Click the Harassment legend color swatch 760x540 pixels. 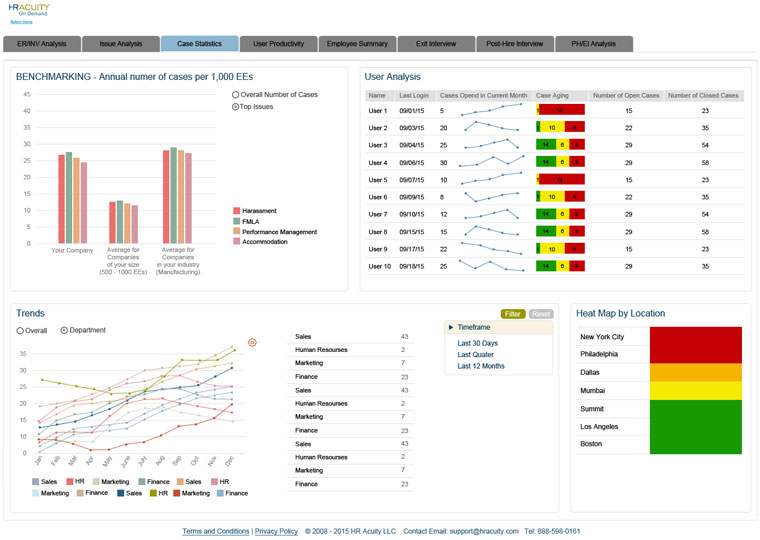click(x=237, y=211)
